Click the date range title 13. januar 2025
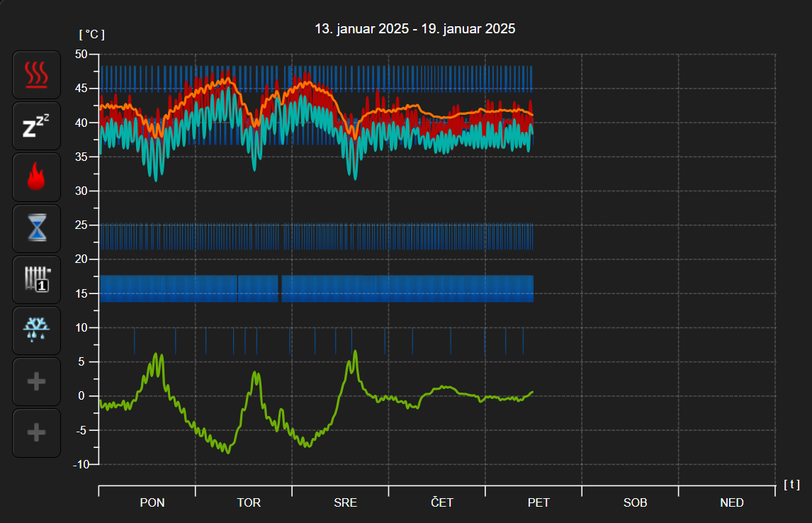This screenshot has width=812, height=523. click(x=415, y=28)
